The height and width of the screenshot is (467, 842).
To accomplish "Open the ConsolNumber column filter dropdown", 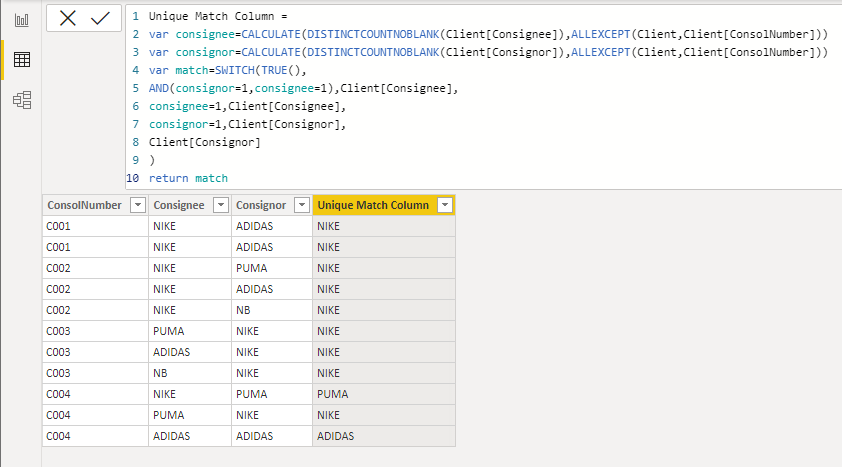I will [x=138, y=205].
